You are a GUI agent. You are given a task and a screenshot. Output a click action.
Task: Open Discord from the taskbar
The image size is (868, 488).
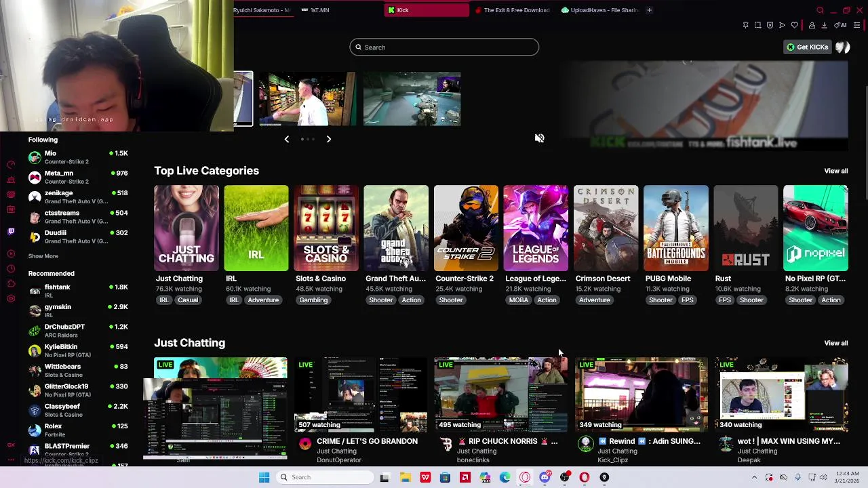pos(545,477)
